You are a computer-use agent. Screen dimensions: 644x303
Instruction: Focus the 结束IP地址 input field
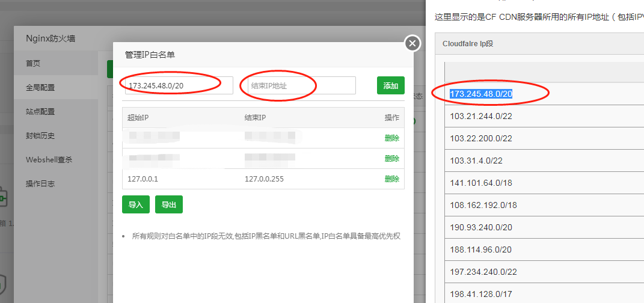301,85
